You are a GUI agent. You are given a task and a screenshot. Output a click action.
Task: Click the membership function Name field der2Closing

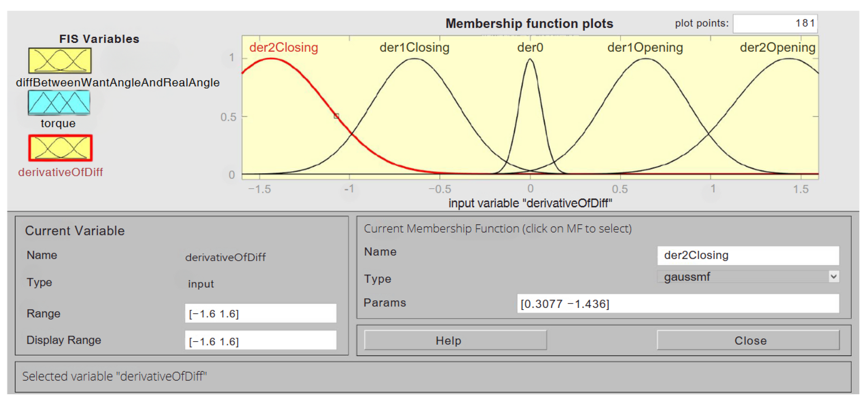point(748,255)
